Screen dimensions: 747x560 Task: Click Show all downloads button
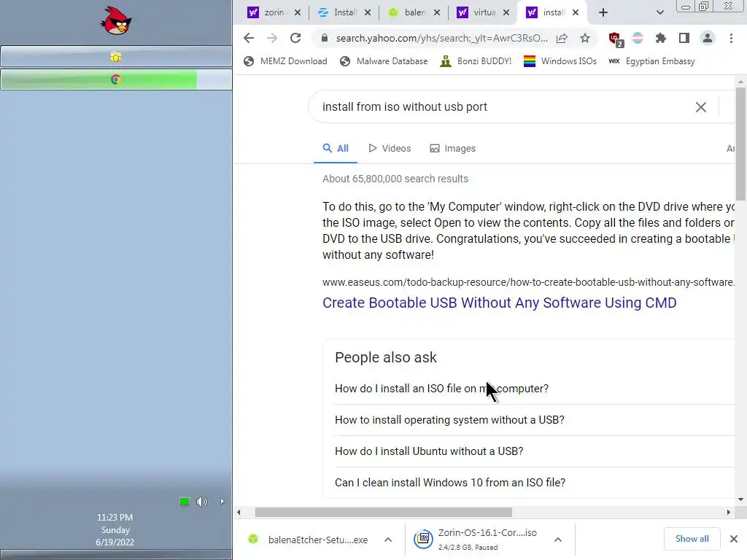coord(692,539)
